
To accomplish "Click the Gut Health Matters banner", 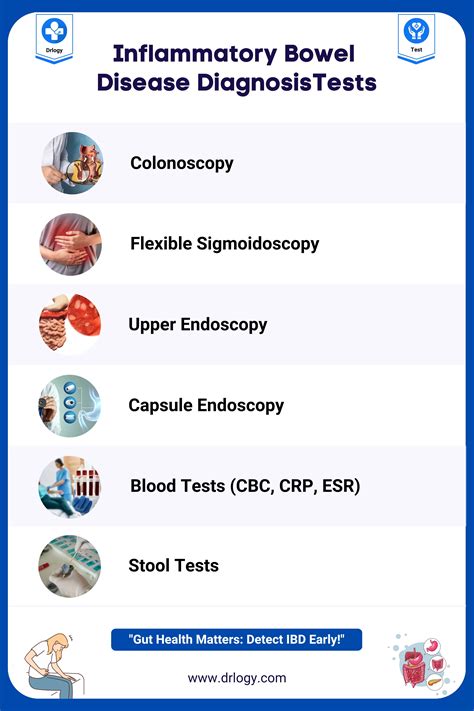I will coord(236,639).
